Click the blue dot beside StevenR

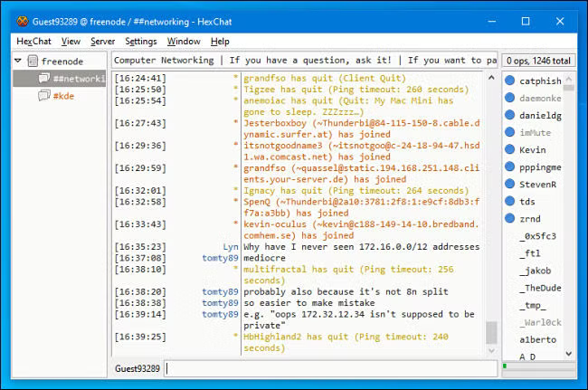click(509, 184)
